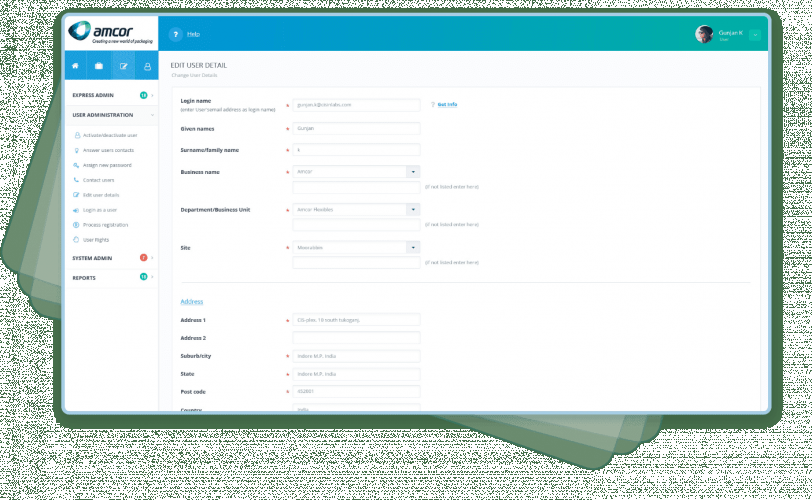Screen dimensions: 812x500
Task: Click the Answer users contacts bulb icon
Action: [77, 150]
